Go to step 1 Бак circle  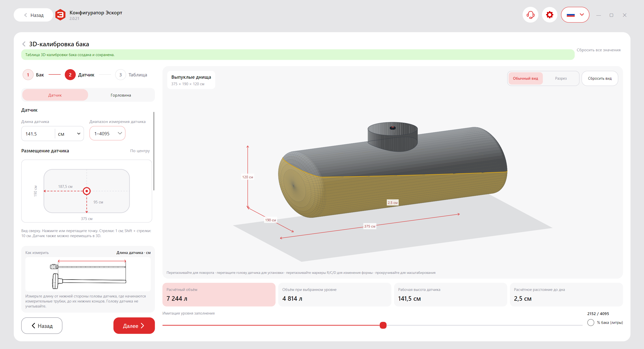click(28, 75)
